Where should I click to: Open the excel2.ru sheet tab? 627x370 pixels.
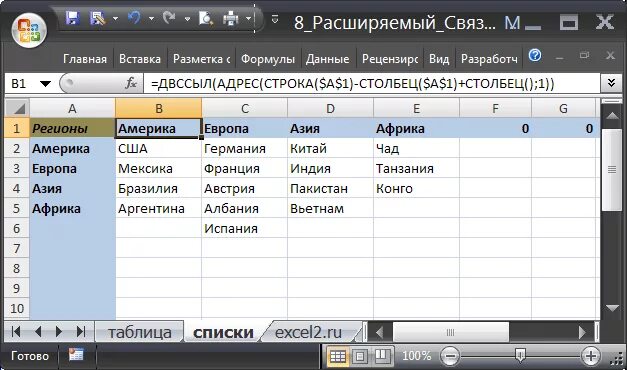(309, 332)
